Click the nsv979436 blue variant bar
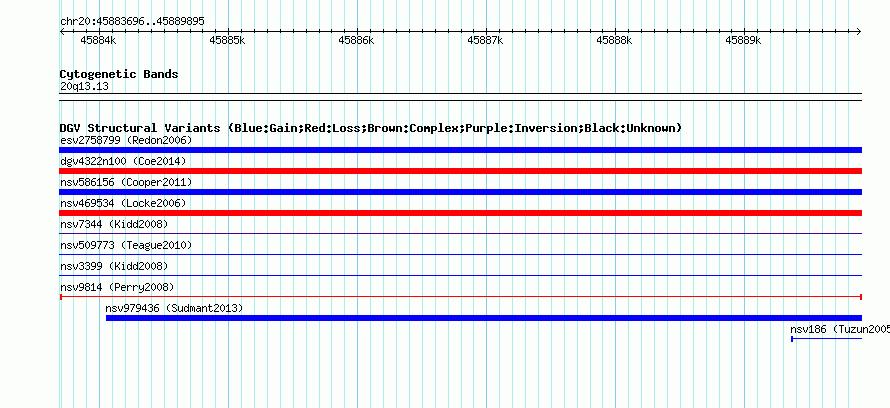 click(484, 318)
